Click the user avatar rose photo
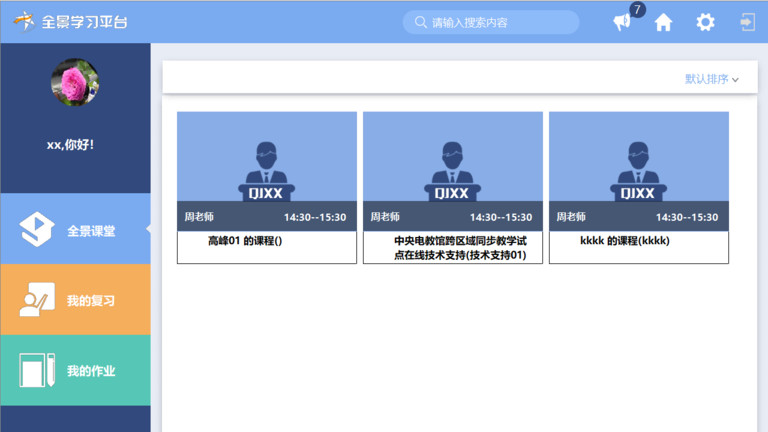768x432 pixels. coord(75,82)
